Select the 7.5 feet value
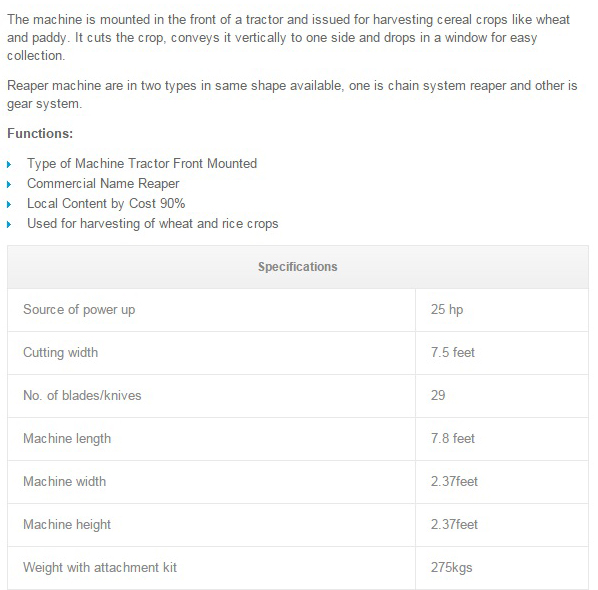The height and width of the screenshot is (590, 598). click(x=453, y=352)
